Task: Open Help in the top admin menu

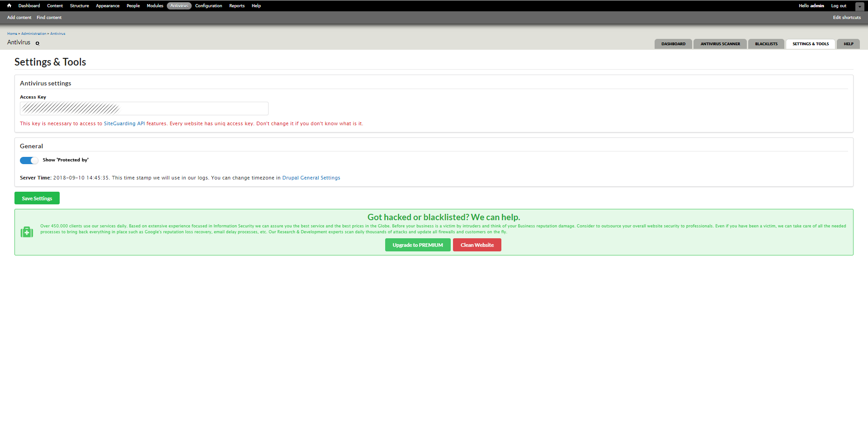Action: point(256,6)
